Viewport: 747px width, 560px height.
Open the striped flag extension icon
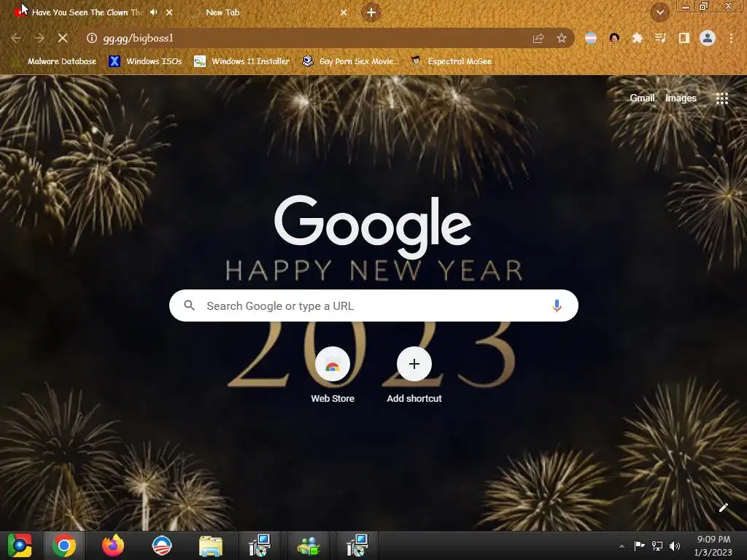click(x=591, y=38)
